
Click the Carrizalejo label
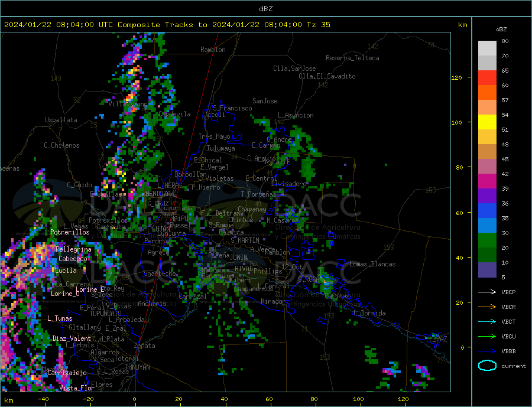tap(67, 373)
